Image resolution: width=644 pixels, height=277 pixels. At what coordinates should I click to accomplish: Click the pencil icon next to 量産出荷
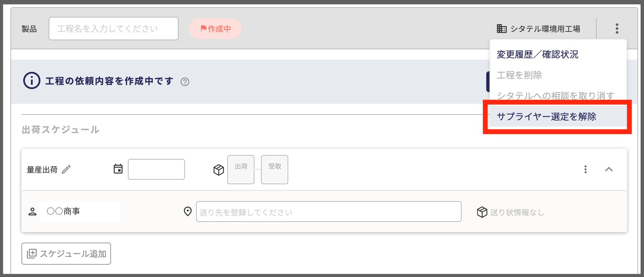click(x=66, y=169)
